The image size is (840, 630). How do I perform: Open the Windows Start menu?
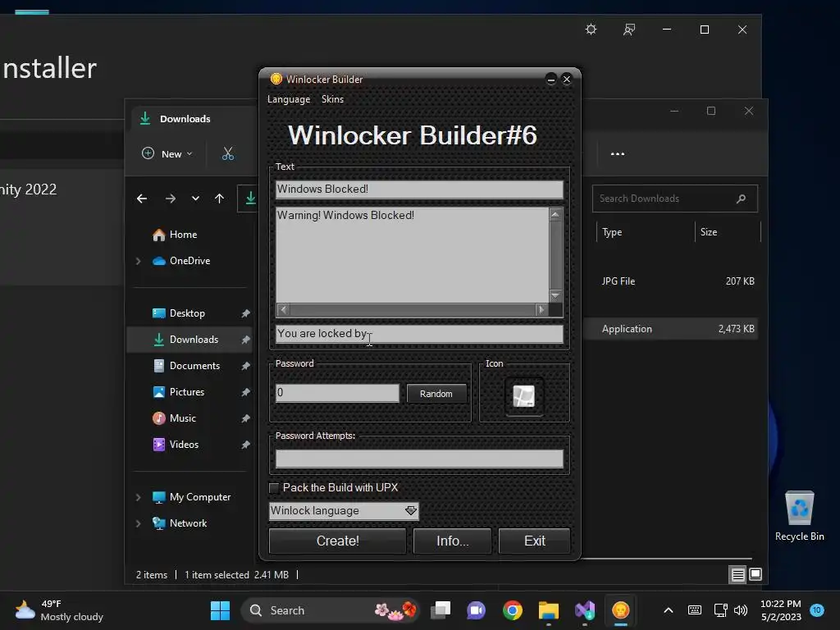point(220,610)
